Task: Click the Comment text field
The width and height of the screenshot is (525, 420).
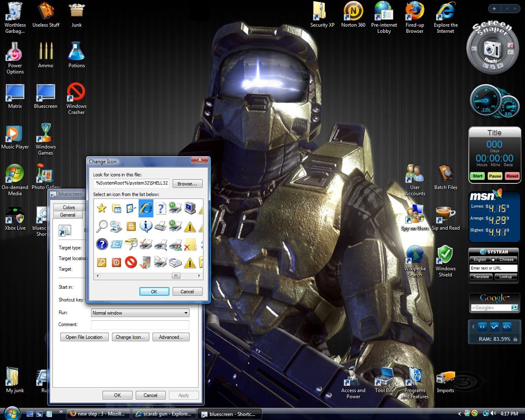Action: coord(140,325)
